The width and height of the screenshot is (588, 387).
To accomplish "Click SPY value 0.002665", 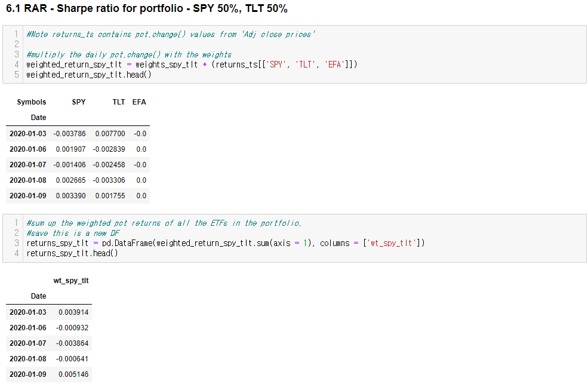I will [x=70, y=180].
